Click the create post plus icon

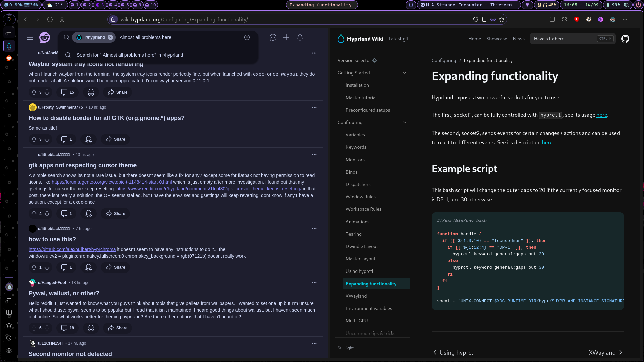[286, 37]
